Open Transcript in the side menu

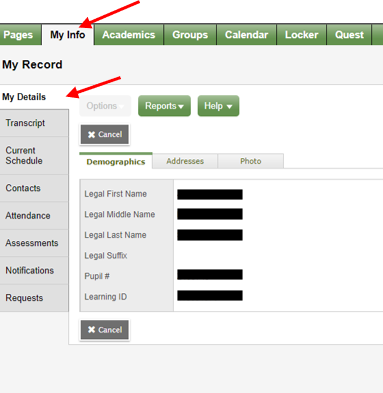[34, 123]
